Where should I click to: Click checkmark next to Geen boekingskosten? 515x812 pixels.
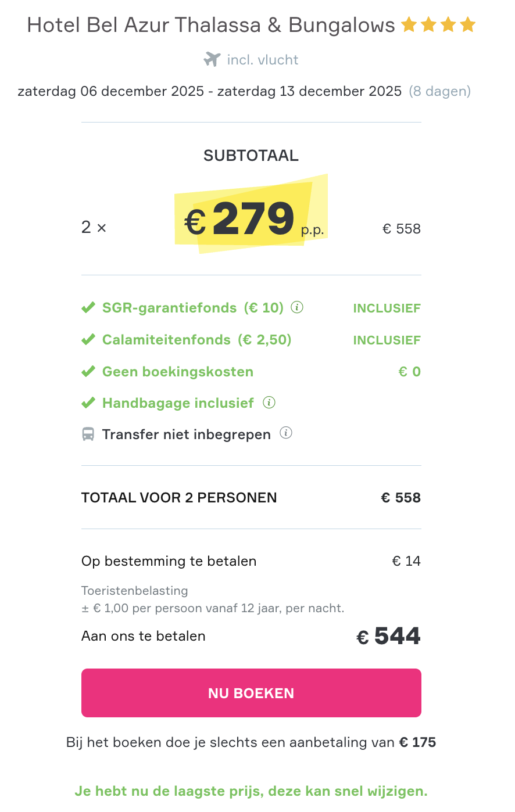pyautogui.click(x=88, y=371)
